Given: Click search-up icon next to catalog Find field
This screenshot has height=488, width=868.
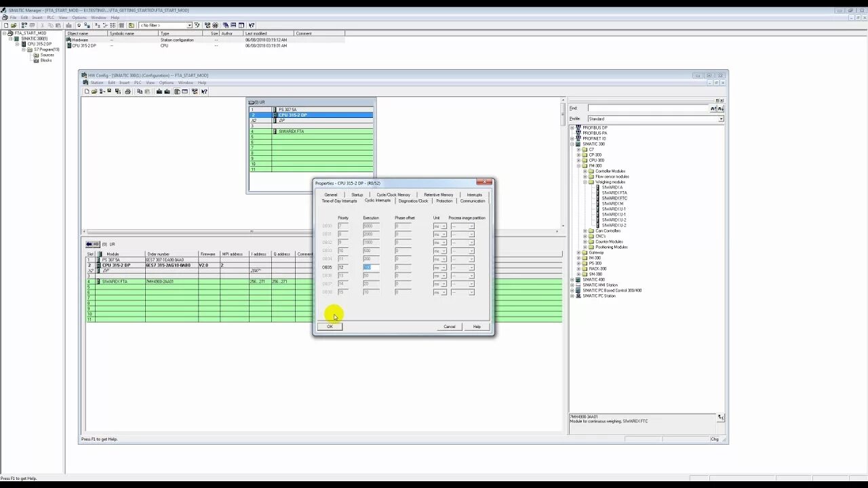Looking at the screenshot, I should click(713, 108).
